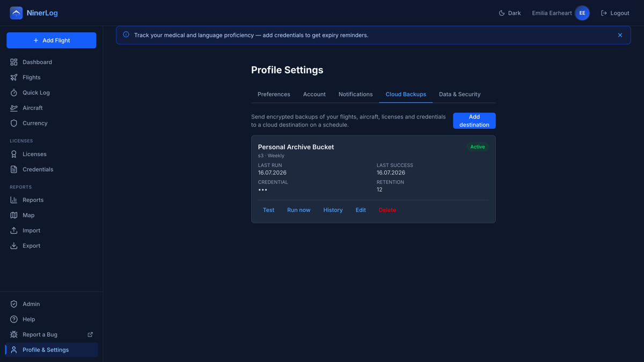Image resolution: width=644 pixels, height=362 pixels.
Task: Click the Aircraft takeoff icon
Action: pos(14,108)
